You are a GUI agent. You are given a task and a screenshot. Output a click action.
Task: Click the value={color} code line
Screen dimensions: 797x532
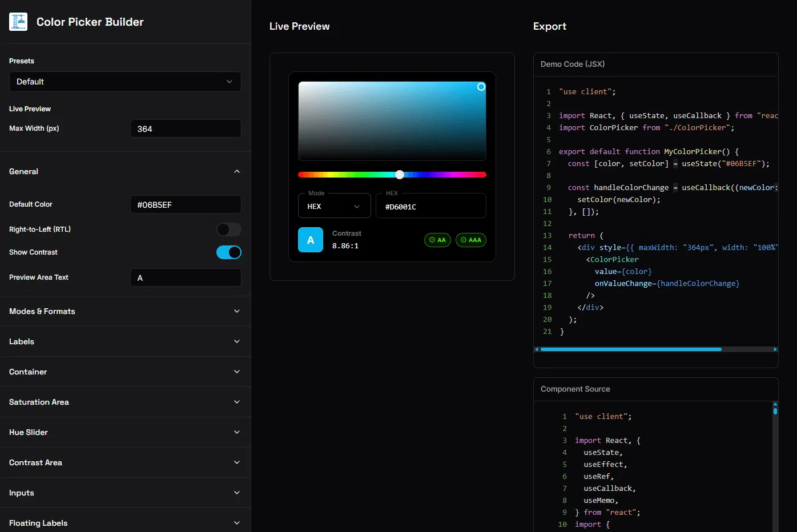(x=623, y=271)
